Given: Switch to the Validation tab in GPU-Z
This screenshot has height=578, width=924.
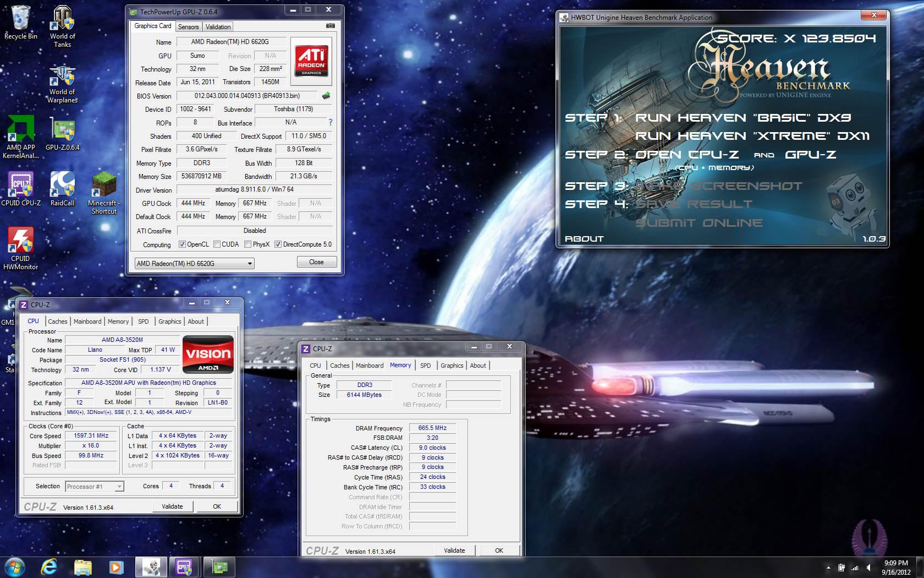Looking at the screenshot, I should 218,26.
